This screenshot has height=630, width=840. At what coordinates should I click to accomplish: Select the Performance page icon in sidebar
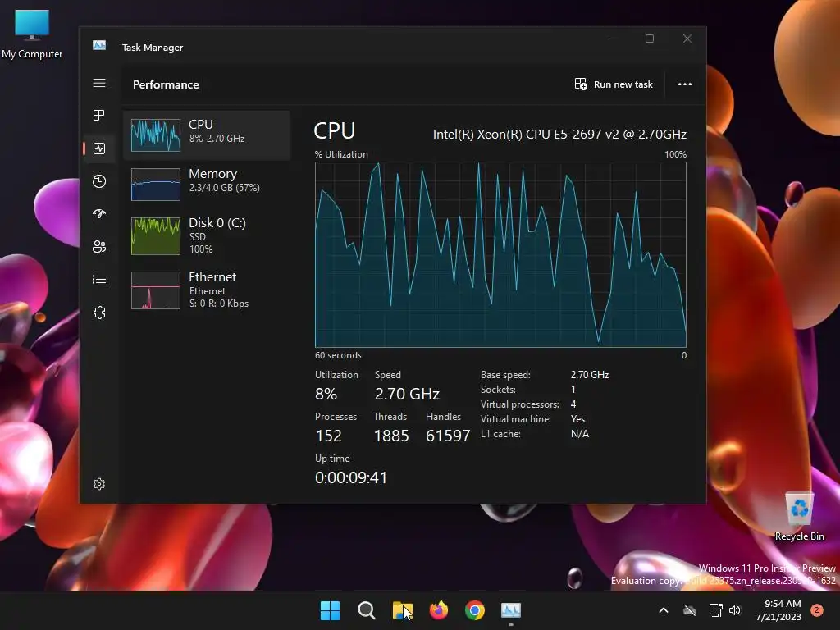pos(99,148)
